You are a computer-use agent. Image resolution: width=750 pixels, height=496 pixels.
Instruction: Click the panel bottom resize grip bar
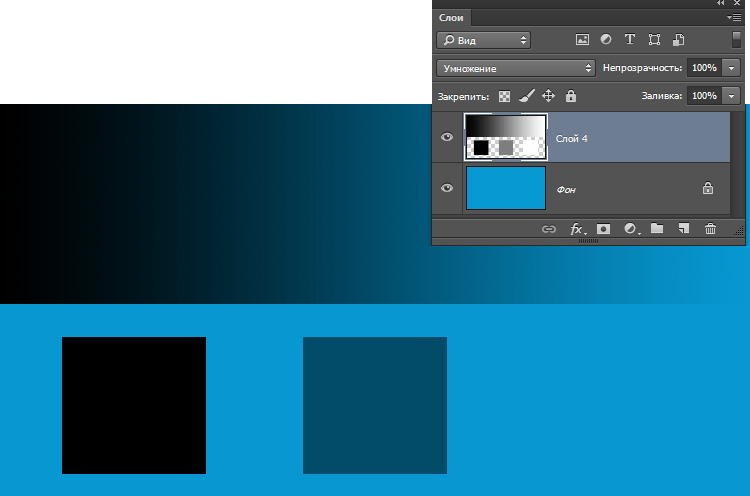tap(588, 241)
